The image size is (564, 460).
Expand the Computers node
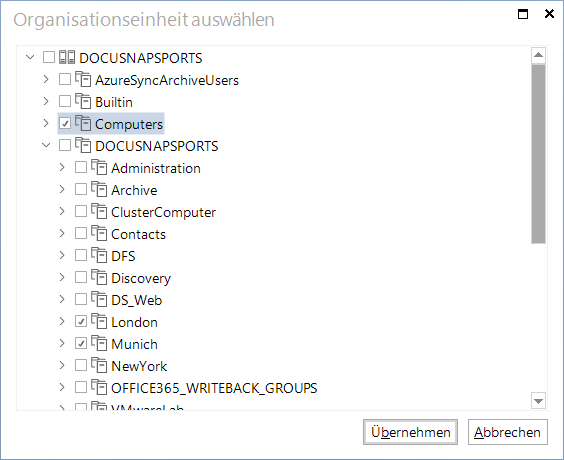pos(46,123)
